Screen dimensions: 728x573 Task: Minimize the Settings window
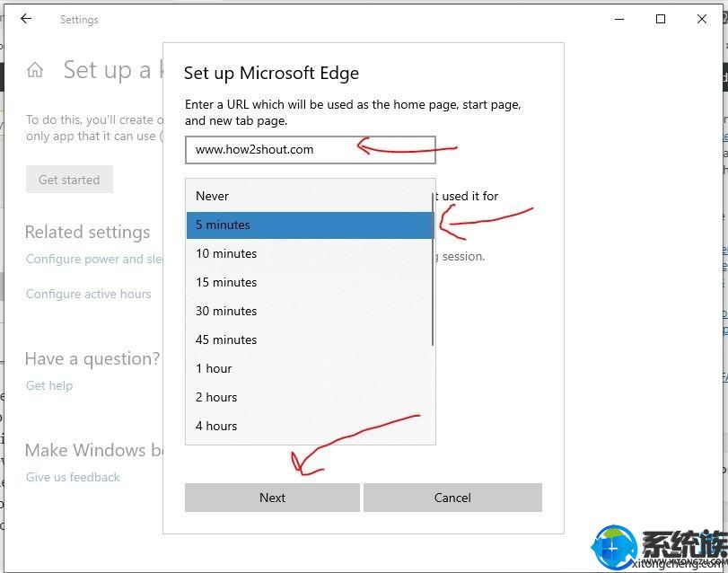pos(618,19)
